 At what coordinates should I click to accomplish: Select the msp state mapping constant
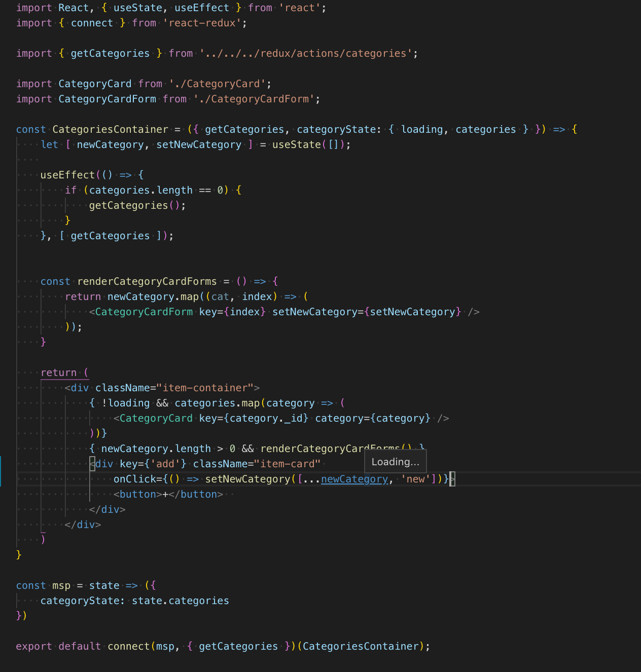61,585
